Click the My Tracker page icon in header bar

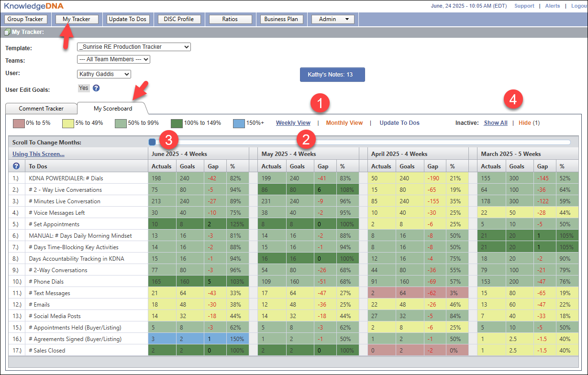coord(7,33)
